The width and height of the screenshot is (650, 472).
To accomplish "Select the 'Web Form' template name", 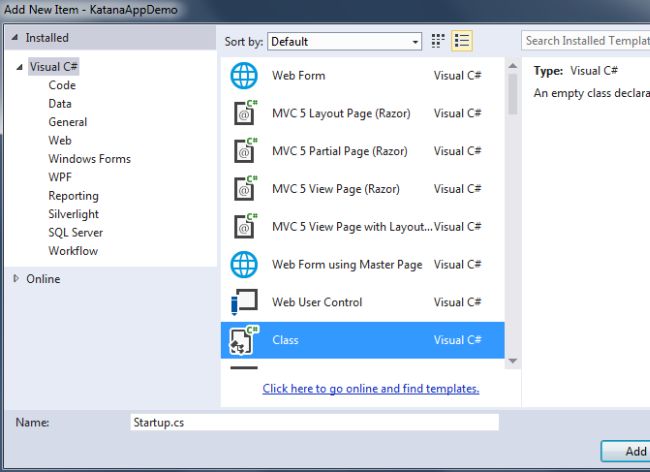I will (298, 75).
